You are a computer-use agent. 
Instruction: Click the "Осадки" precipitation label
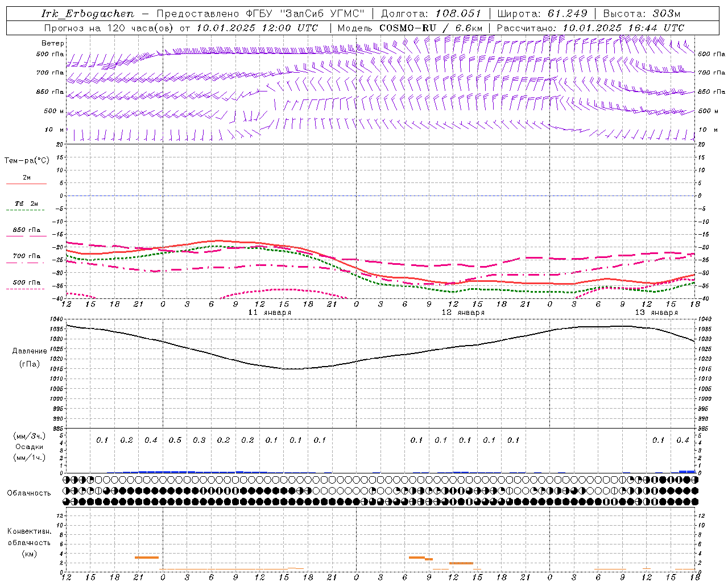pyautogui.click(x=30, y=447)
